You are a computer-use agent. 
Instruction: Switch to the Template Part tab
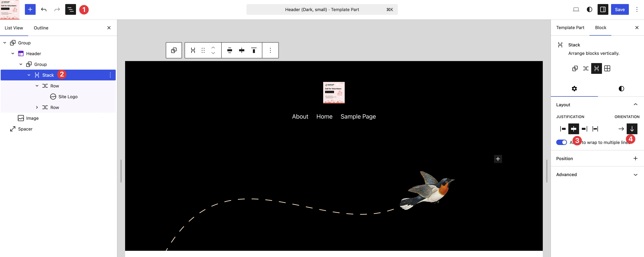coord(570,28)
